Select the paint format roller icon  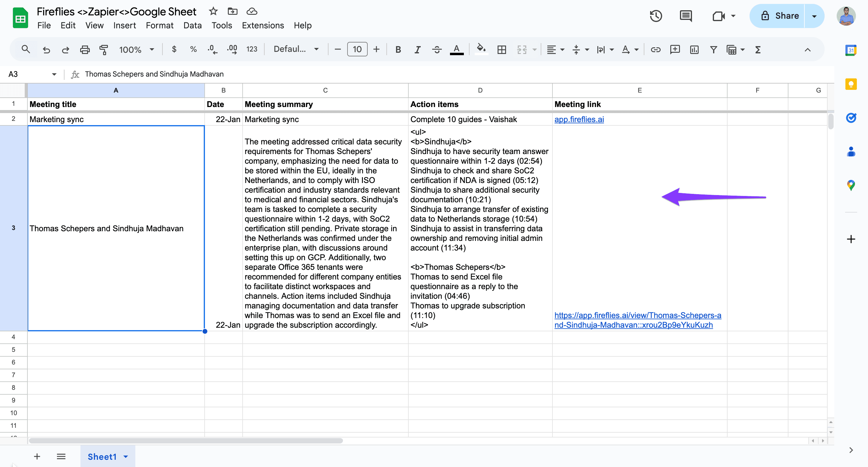[104, 50]
